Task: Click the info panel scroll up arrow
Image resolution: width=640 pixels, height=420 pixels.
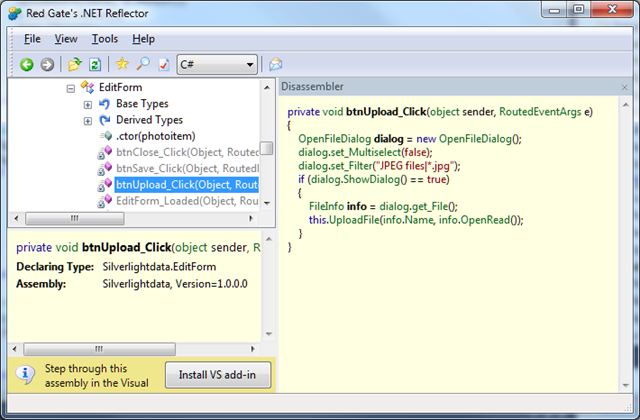Action: (x=269, y=239)
